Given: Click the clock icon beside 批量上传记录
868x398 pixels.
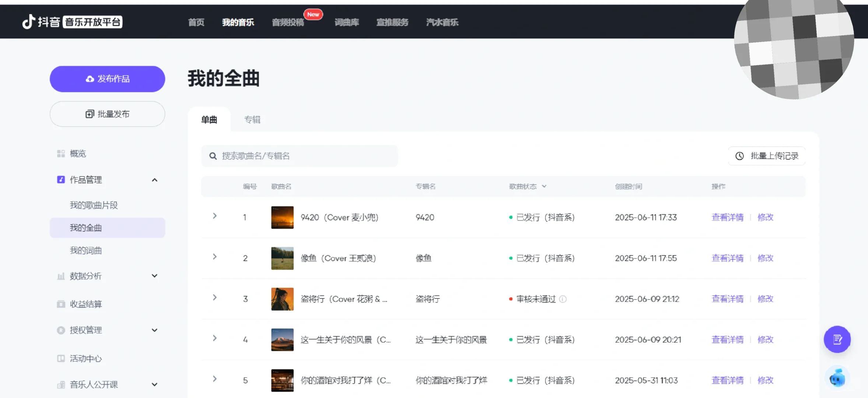Looking at the screenshot, I should coord(740,156).
